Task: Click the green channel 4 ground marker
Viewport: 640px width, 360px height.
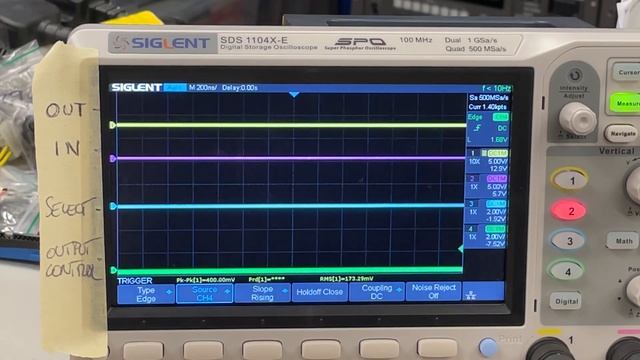Action: pyautogui.click(x=114, y=270)
